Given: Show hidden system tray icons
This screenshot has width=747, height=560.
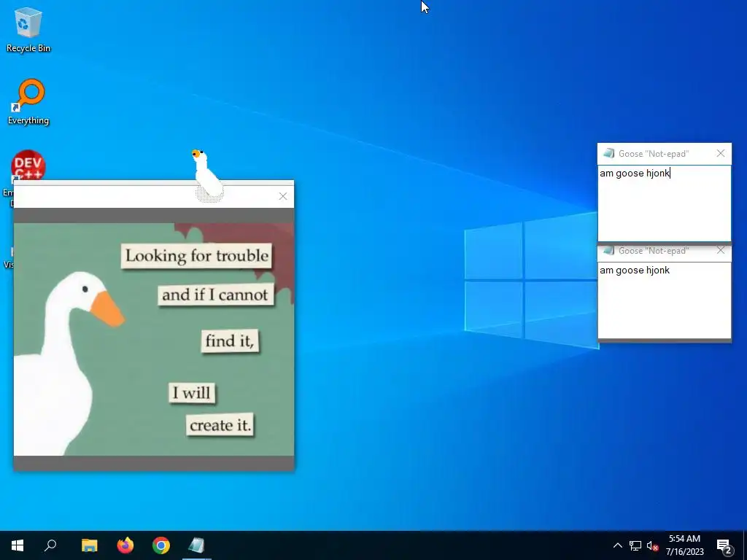Looking at the screenshot, I should (617, 545).
